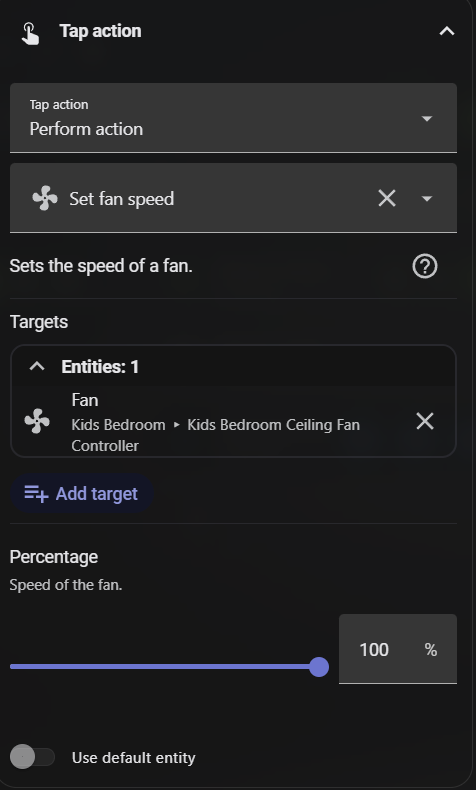Open the Tap action dropdown arrow
Image resolution: width=476 pixels, height=790 pixels.
click(427, 118)
